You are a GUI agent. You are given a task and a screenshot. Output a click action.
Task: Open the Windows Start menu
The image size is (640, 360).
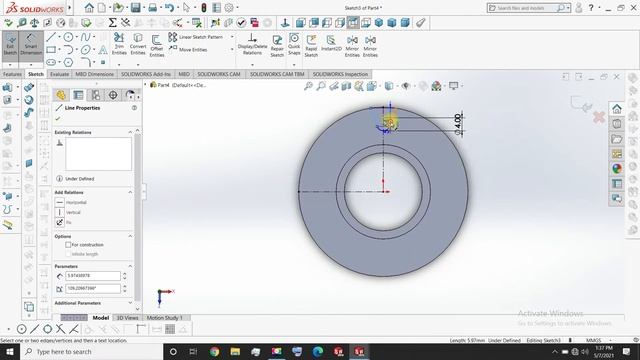tap(10, 351)
